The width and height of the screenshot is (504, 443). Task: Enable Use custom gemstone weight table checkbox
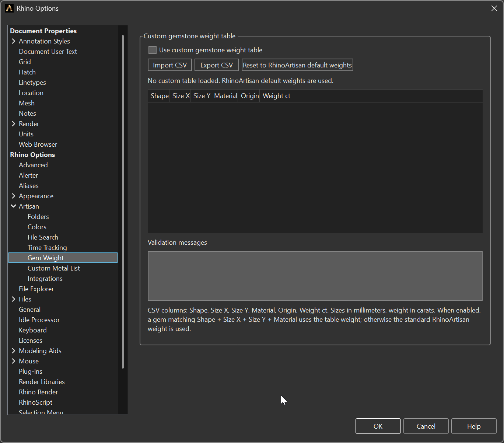click(x=152, y=50)
